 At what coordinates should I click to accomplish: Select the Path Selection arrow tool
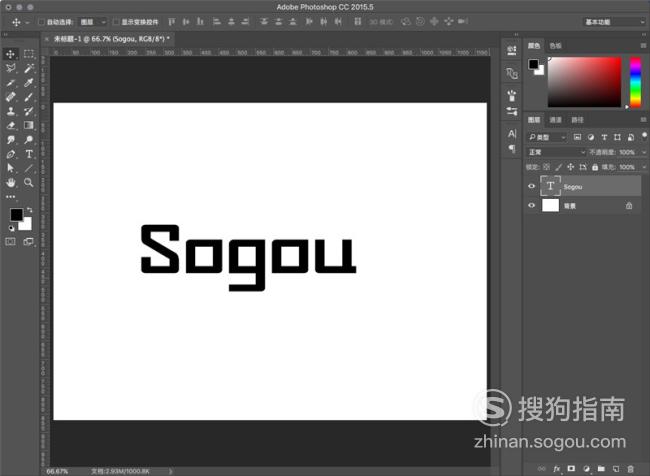(x=10, y=168)
